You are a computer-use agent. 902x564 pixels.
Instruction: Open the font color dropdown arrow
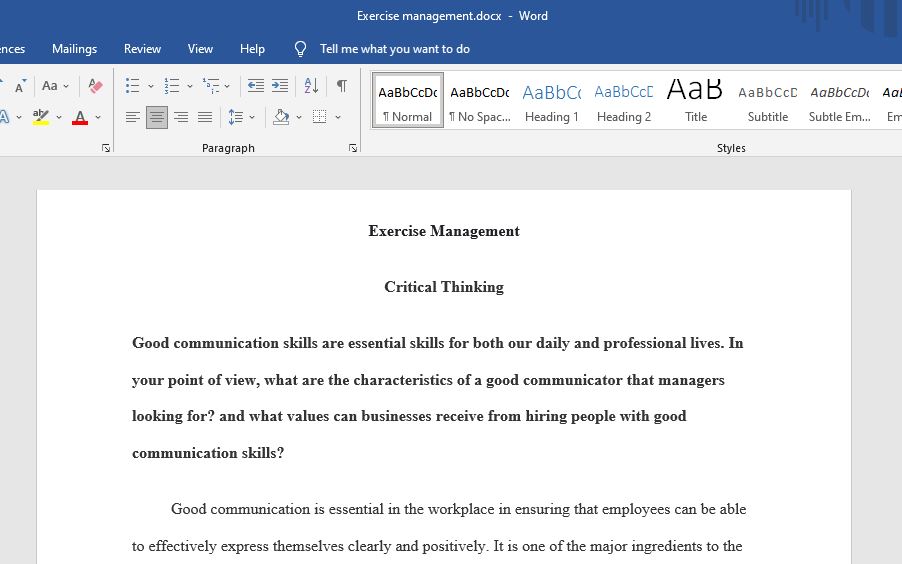coord(98,117)
